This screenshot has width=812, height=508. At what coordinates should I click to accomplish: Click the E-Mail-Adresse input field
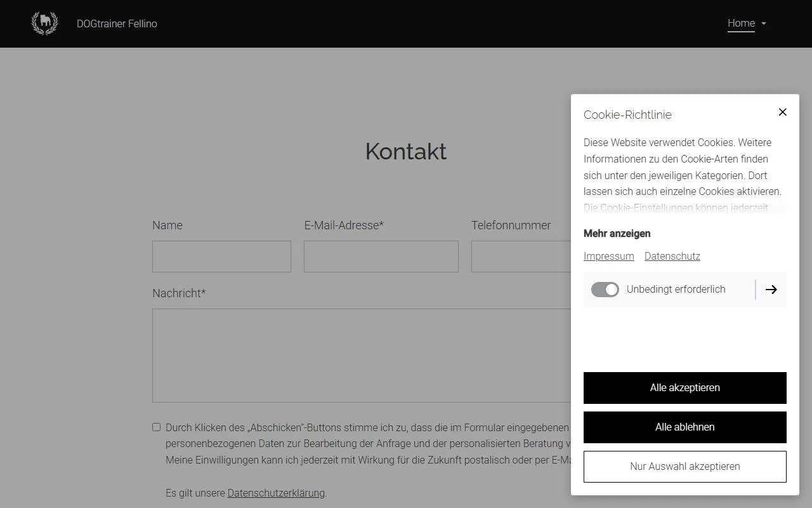(x=381, y=257)
